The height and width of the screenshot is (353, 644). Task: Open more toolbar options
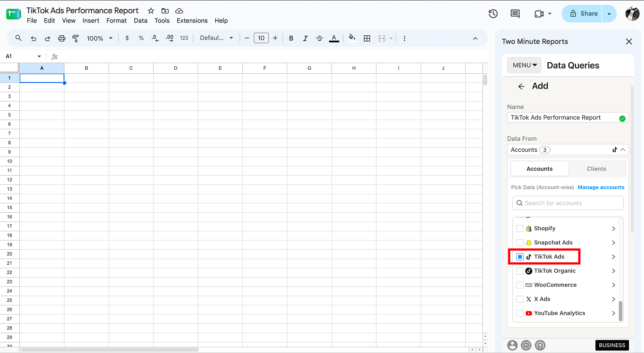(x=404, y=38)
